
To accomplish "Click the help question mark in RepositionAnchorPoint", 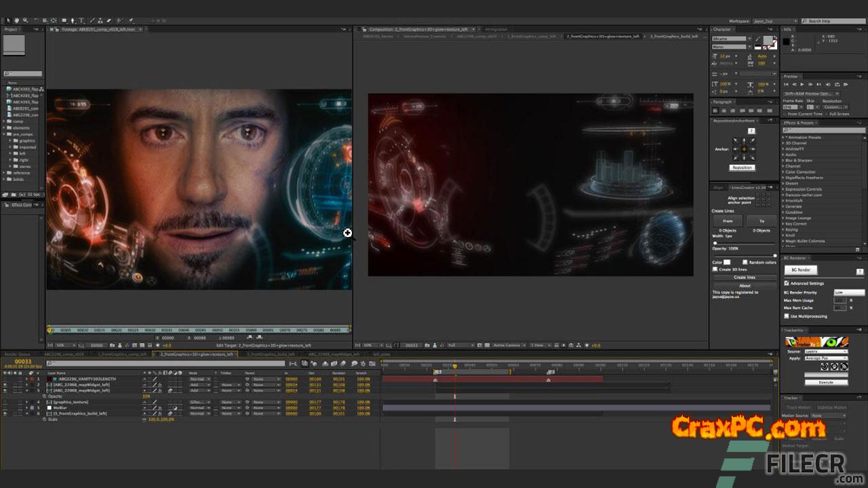I will tap(751, 131).
